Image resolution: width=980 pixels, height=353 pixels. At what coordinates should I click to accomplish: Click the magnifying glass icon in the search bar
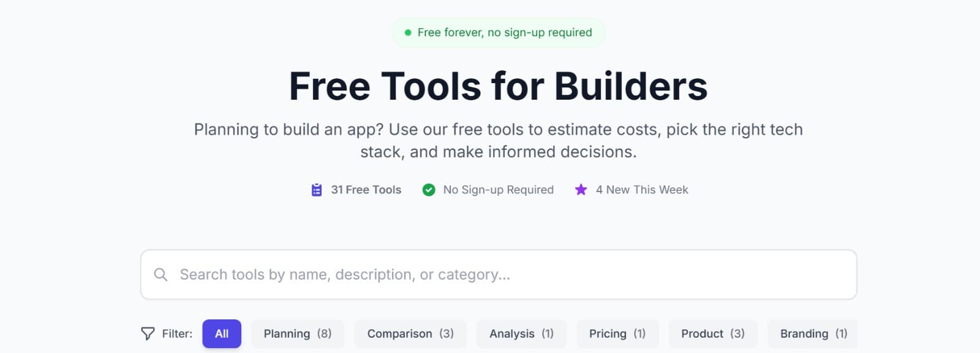pyautogui.click(x=161, y=274)
